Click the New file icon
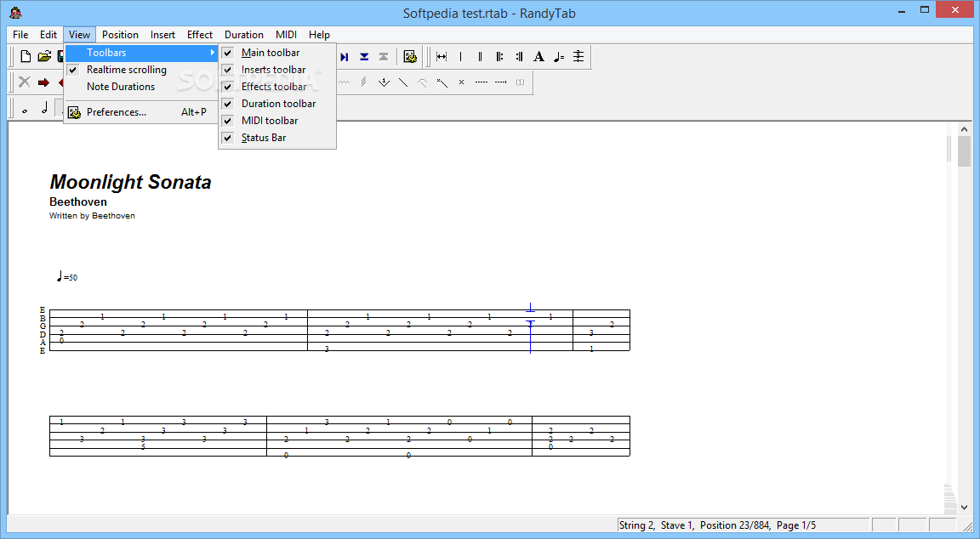Image resolution: width=980 pixels, height=539 pixels. coord(26,57)
